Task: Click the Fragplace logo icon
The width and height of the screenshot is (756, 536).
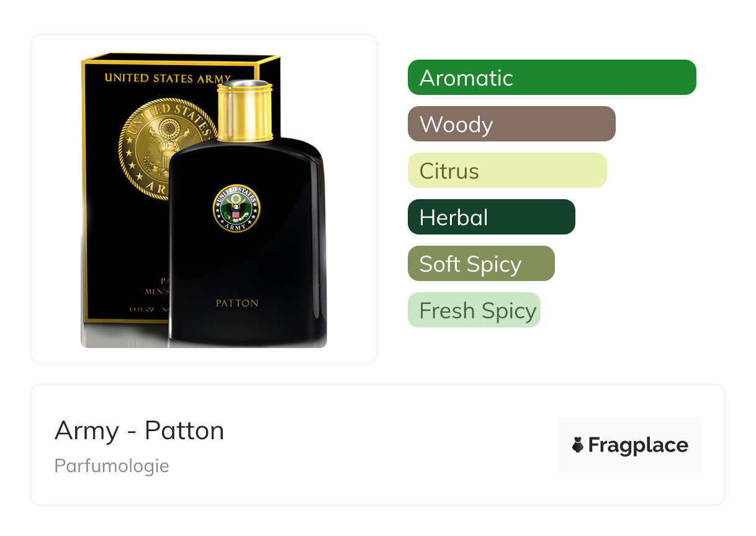Action: (578, 445)
